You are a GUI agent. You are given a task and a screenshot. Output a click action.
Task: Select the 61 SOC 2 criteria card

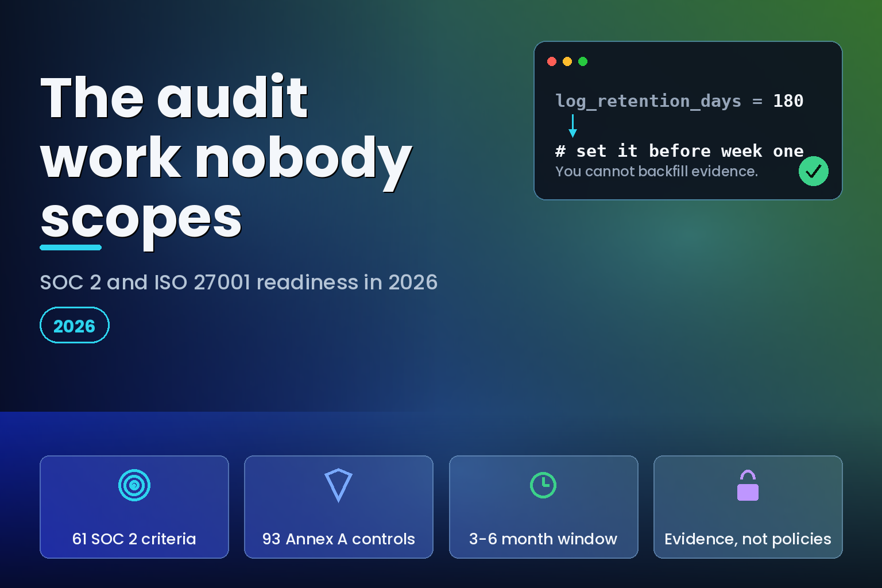tap(134, 507)
